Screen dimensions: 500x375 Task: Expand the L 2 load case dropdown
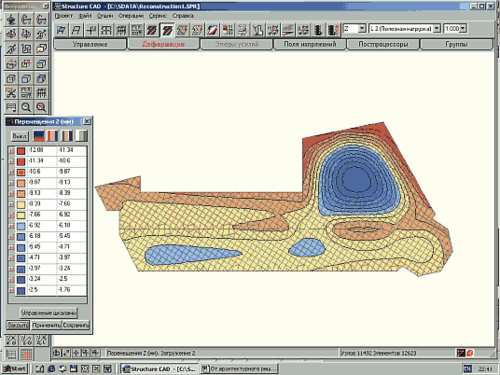coord(437,29)
